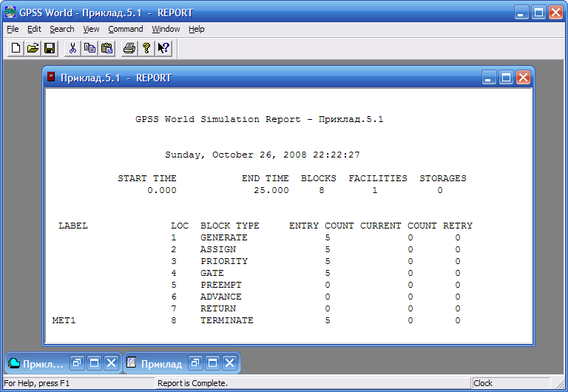
Task: Click the GPSS World application icon in title bar
Action: [x=10, y=12]
